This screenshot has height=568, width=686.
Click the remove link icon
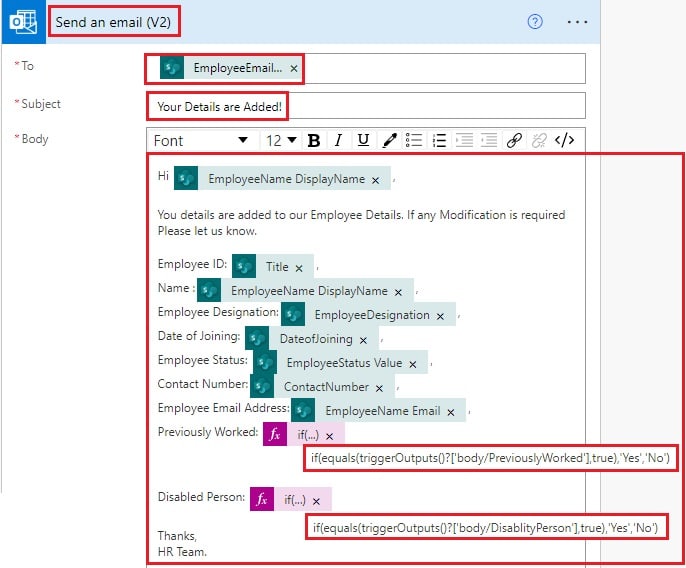click(539, 140)
